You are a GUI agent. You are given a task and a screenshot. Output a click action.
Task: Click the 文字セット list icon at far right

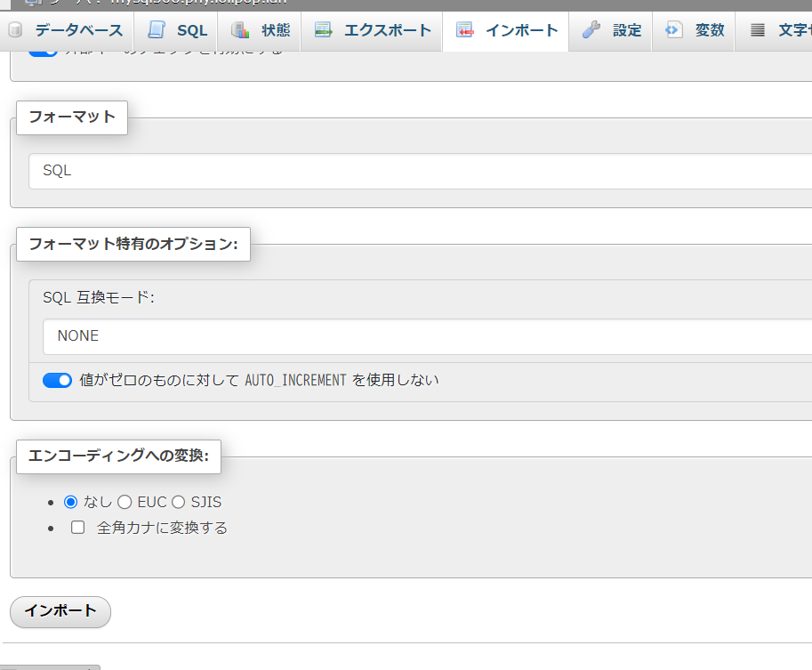(758, 31)
